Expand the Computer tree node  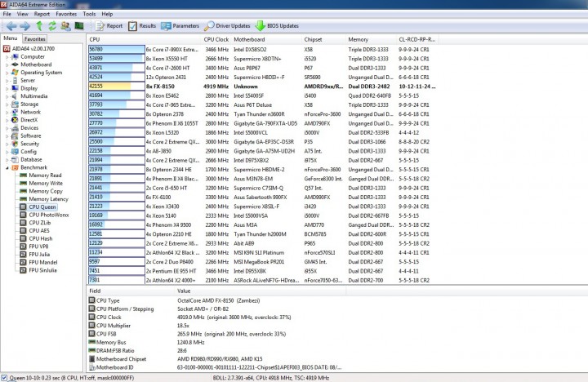[7, 57]
